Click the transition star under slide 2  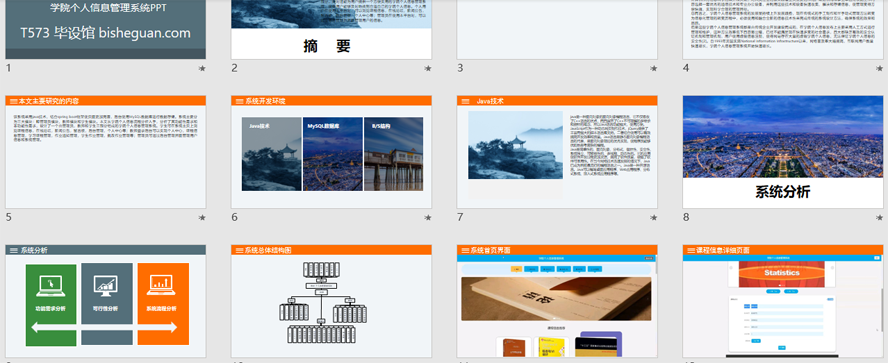(428, 69)
